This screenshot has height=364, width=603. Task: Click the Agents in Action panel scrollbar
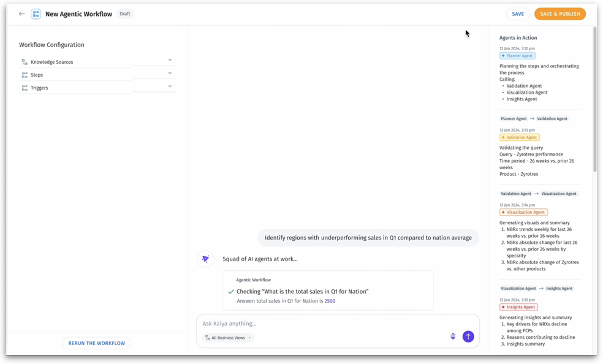pos(594,98)
